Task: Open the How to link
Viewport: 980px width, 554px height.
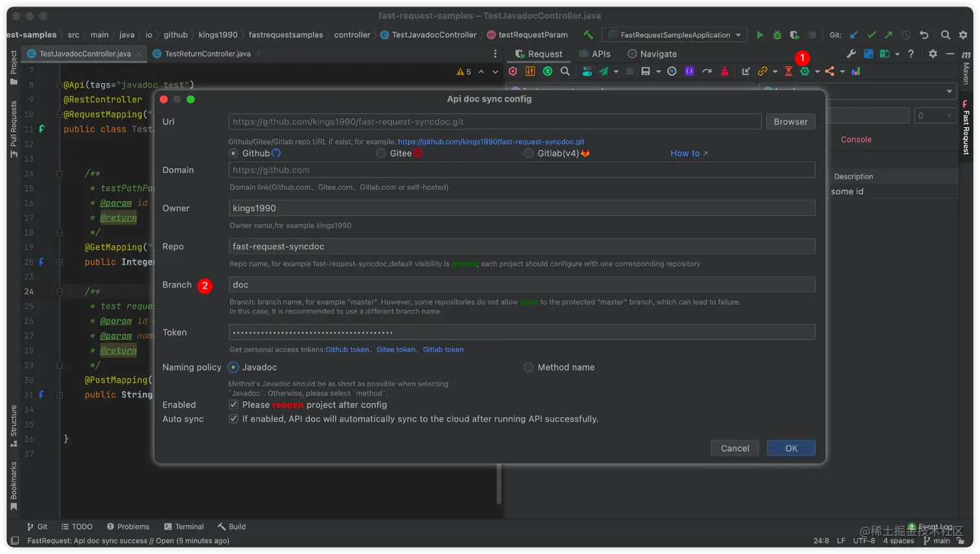Action: (x=689, y=154)
